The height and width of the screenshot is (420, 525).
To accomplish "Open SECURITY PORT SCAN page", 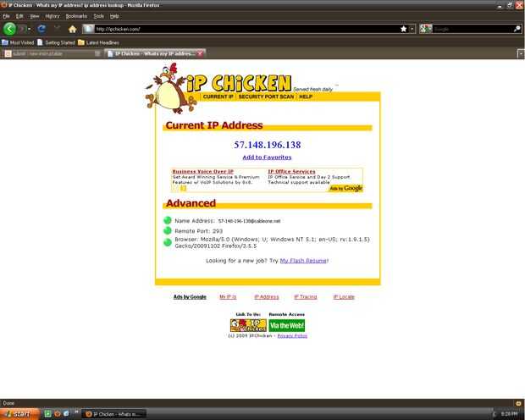I will point(266,97).
